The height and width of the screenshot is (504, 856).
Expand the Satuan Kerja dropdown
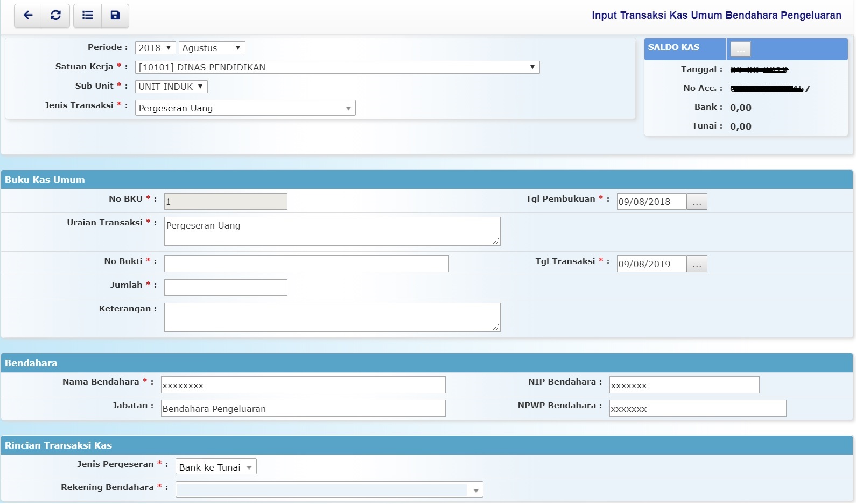pyautogui.click(x=337, y=67)
